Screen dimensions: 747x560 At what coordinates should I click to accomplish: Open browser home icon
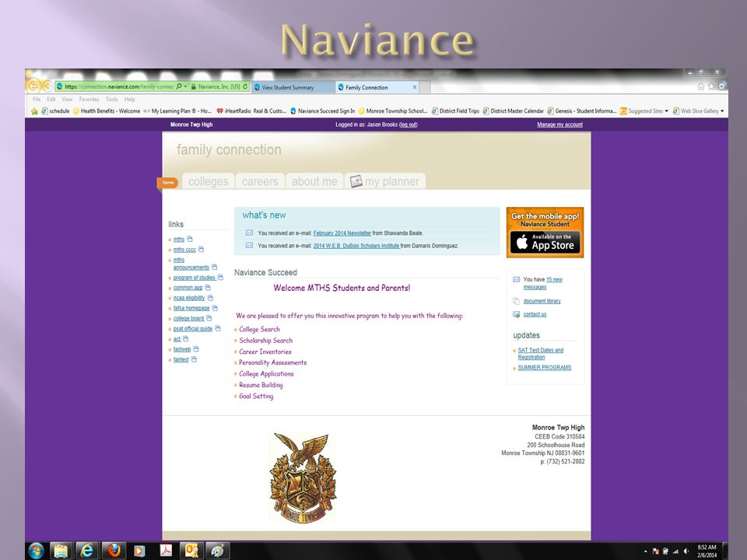tap(700, 86)
